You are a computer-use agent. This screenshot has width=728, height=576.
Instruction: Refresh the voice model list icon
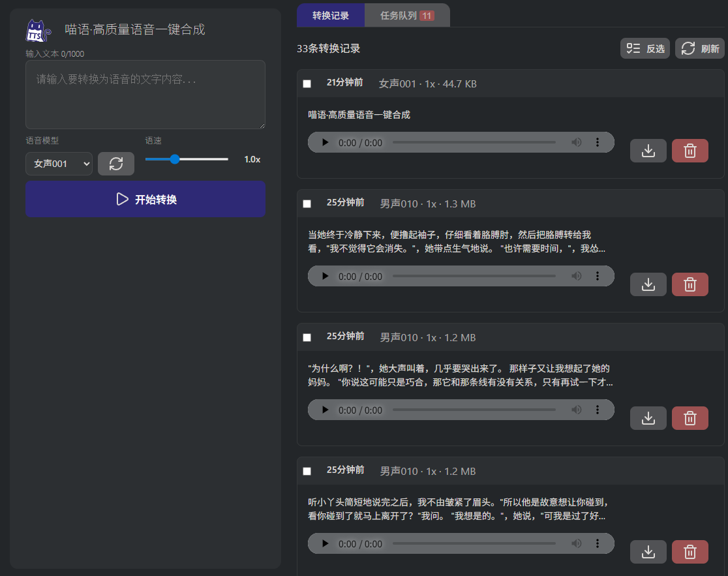pyautogui.click(x=116, y=163)
